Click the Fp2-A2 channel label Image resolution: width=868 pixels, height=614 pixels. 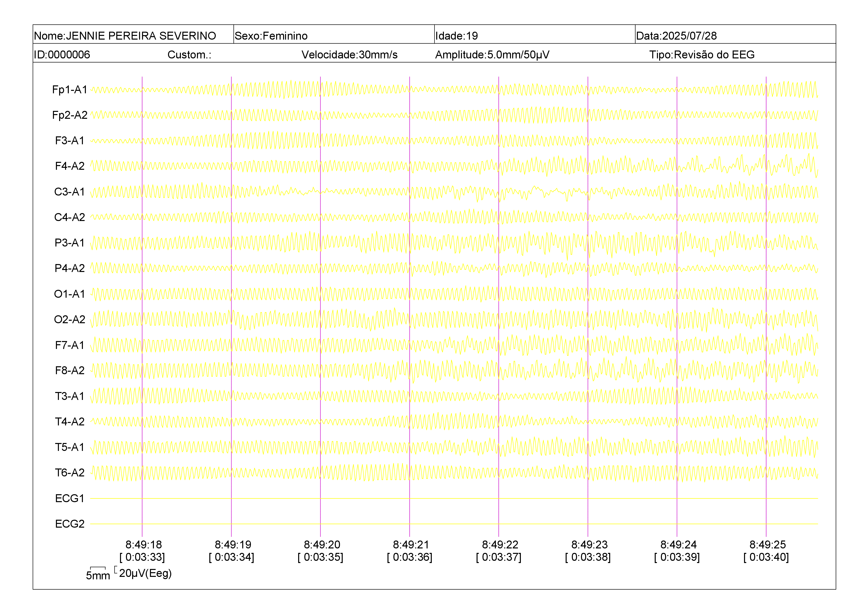click(x=70, y=115)
